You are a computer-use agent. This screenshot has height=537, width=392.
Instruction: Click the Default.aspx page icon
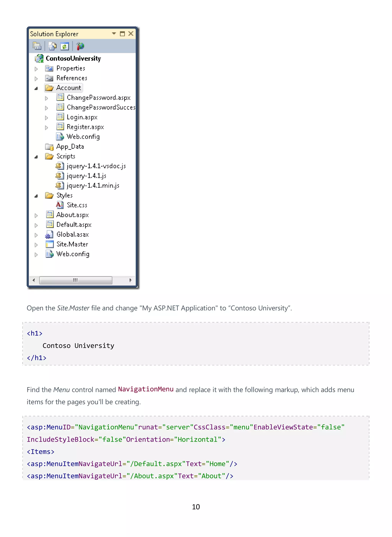(x=50, y=224)
